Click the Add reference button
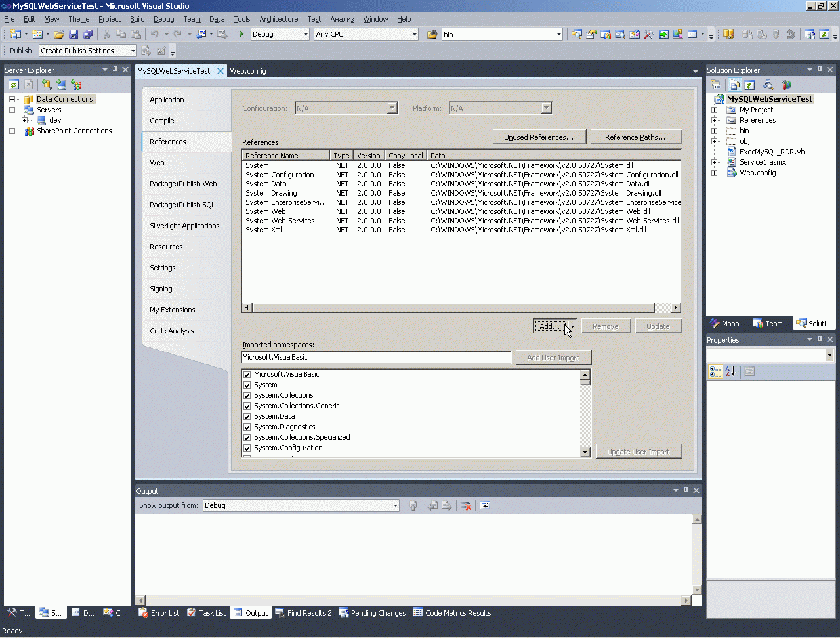The image size is (840, 638). pos(550,326)
